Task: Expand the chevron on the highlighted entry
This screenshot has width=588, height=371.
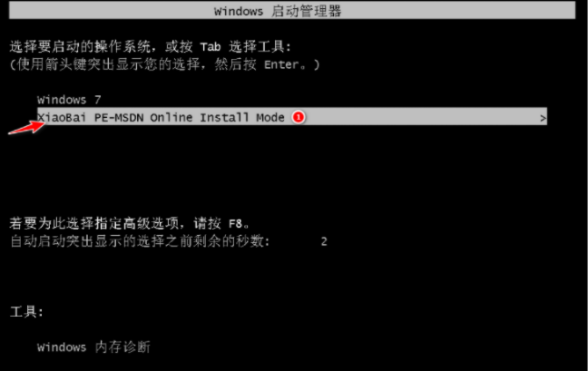Action: (x=543, y=119)
